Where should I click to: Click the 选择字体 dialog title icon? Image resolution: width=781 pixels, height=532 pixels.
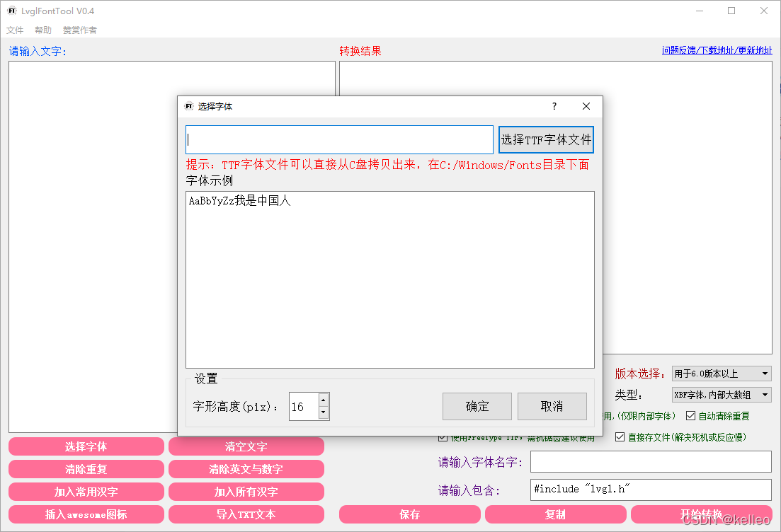pos(189,106)
